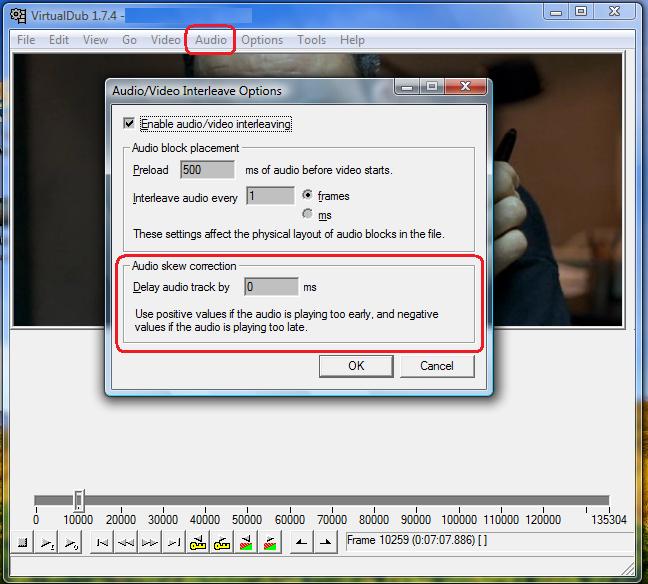Screen dimensions: 648x584
Task: Scan backward for previous scene change
Action: 245,543
